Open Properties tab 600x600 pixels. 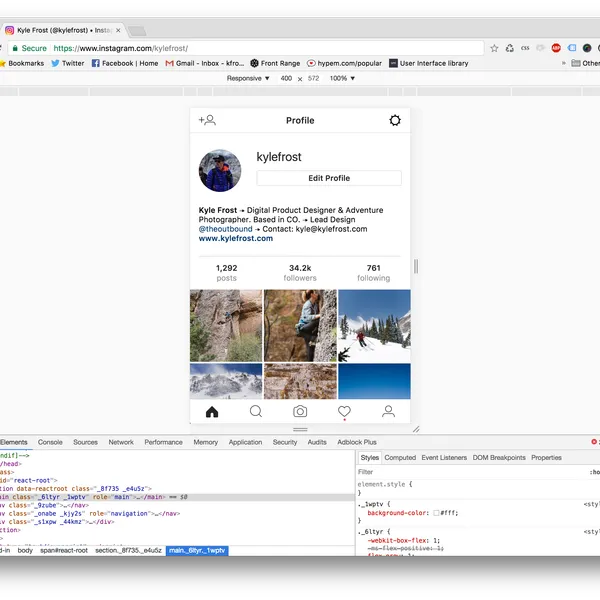pos(546,458)
